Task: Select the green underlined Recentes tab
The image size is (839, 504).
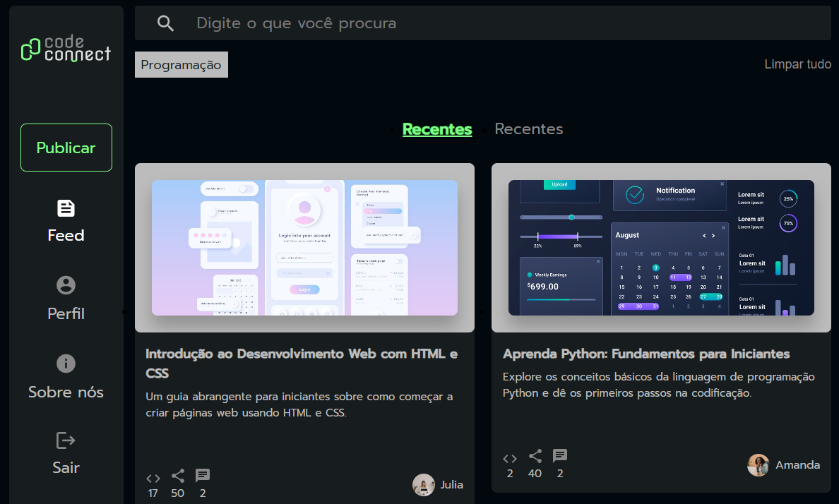Action: click(x=437, y=129)
